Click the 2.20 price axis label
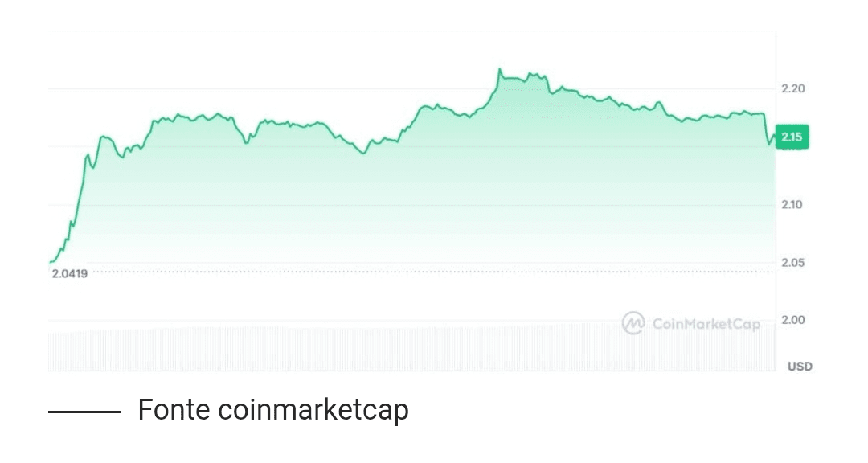The width and height of the screenshot is (868, 463). click(792, 88)
